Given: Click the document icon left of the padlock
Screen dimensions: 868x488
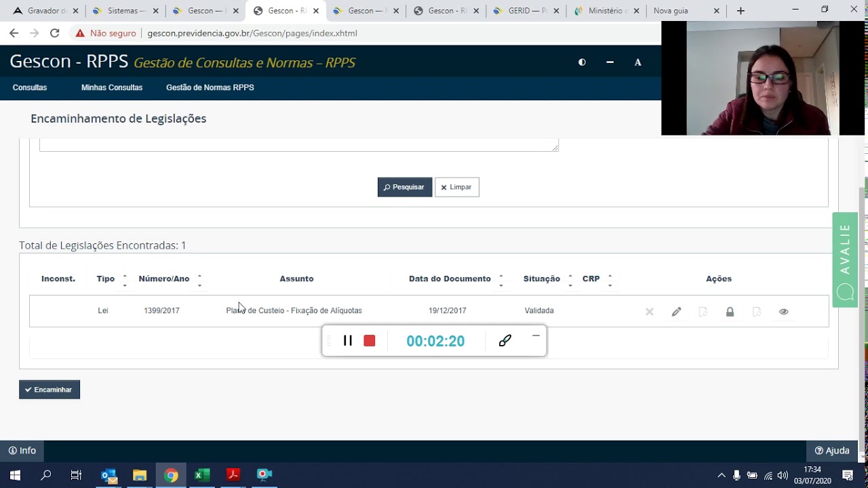Looking at the screenshot, I should coord(703,312).
